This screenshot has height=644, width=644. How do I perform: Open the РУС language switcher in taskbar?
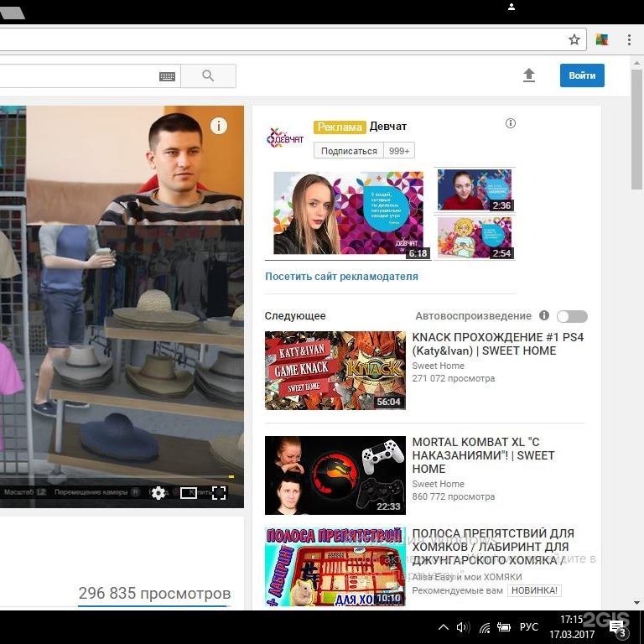point(528,627)
